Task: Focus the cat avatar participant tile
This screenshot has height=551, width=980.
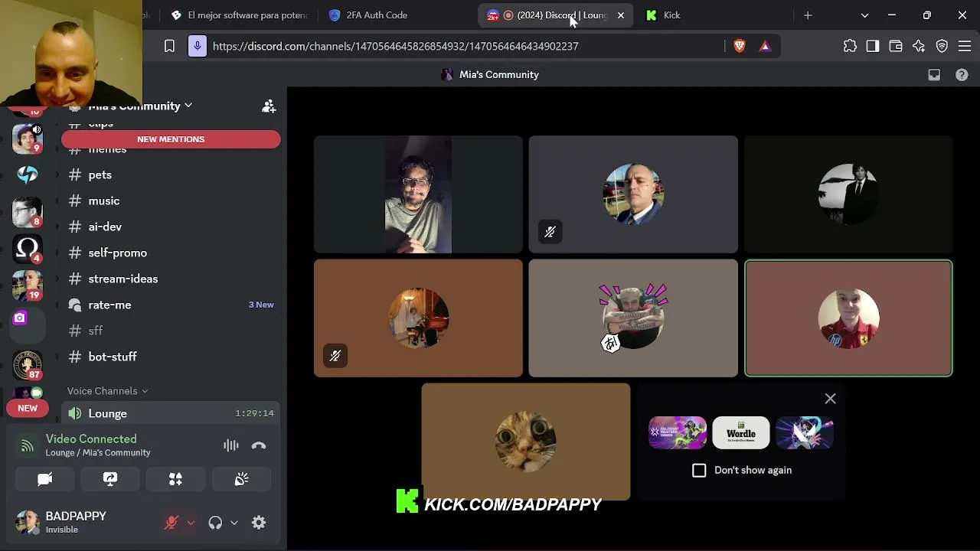Action: point(526,442)
